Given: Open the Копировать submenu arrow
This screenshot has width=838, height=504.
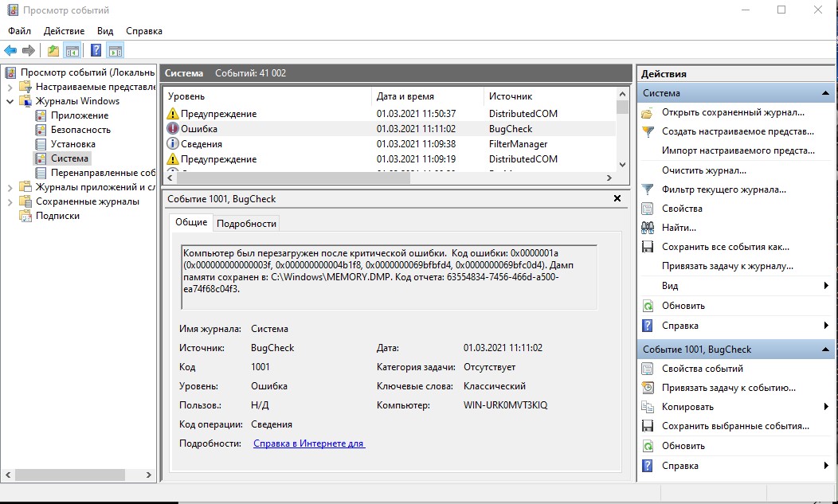Looking at the screenshot, I should tap(826, 407).
